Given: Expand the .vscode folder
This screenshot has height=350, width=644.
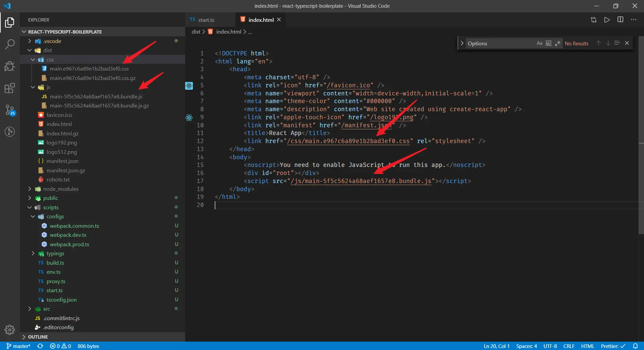Looking at the screenshot, I should point(30,41).
